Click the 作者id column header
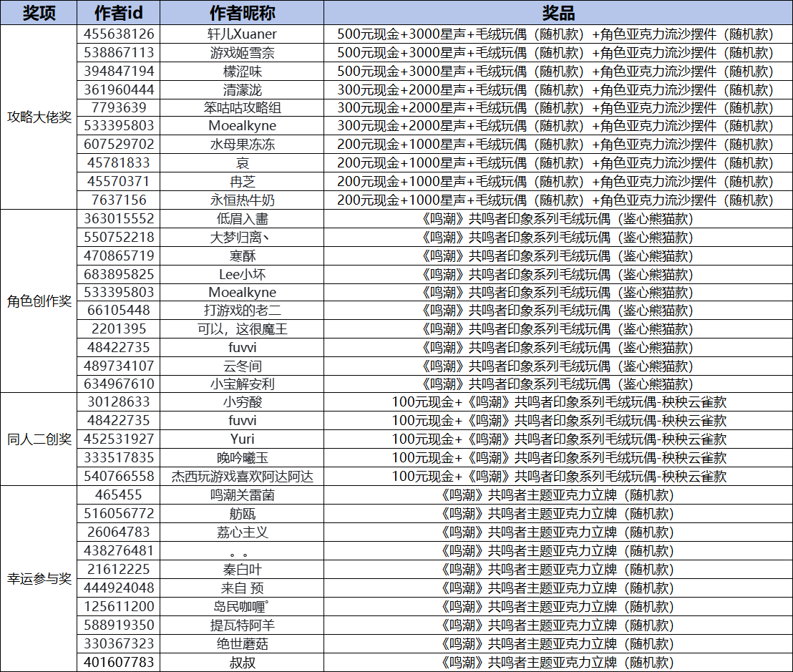 (119, 13)
